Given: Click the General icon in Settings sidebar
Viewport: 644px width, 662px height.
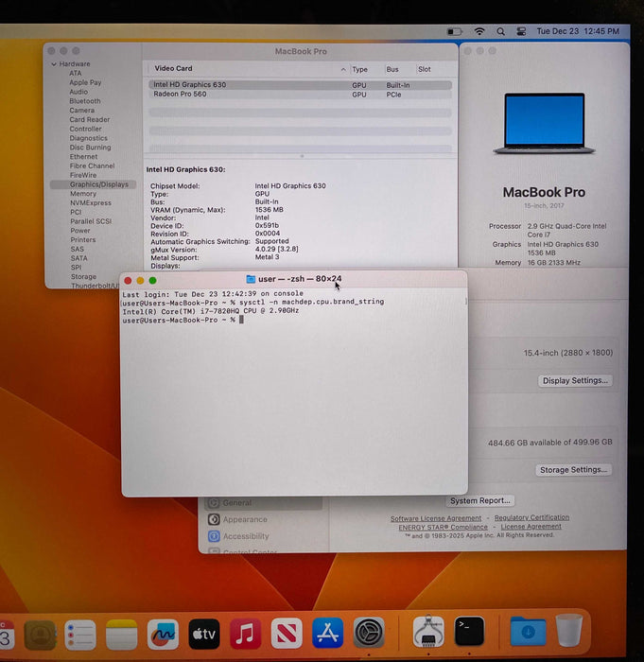Looking at the screenshot, I should pyautogui.click(x=214, y=503).
